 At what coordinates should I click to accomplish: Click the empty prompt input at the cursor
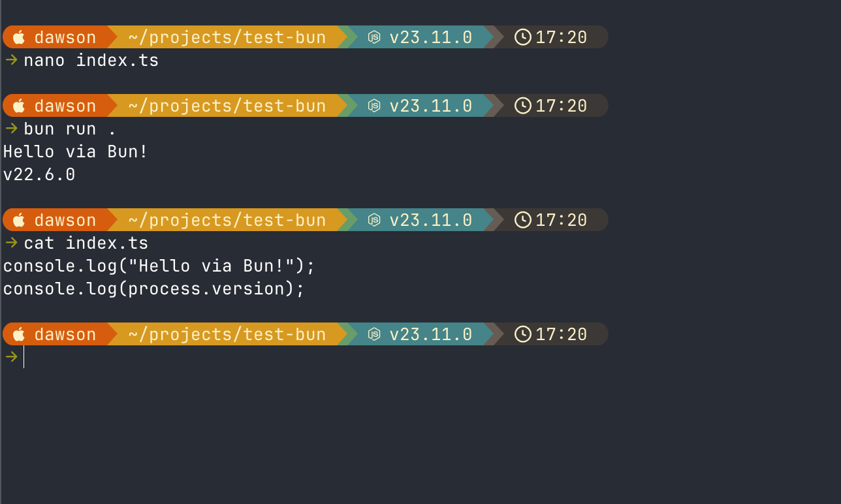coord(24,357)
